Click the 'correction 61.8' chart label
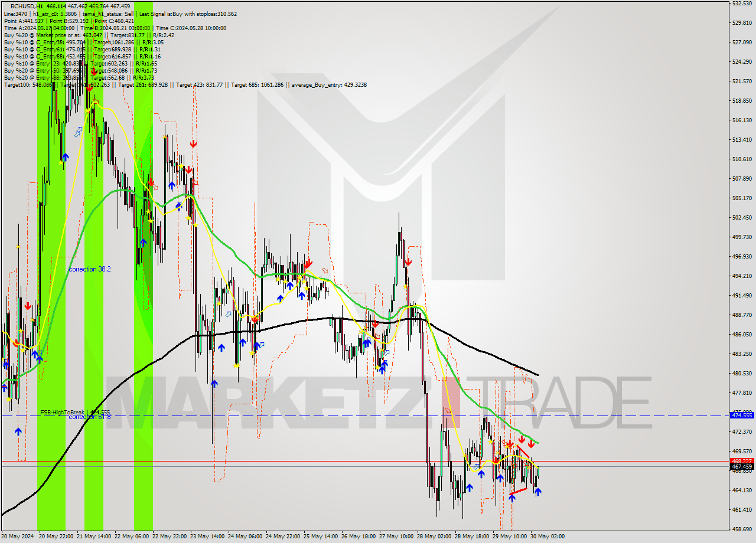 90,417
